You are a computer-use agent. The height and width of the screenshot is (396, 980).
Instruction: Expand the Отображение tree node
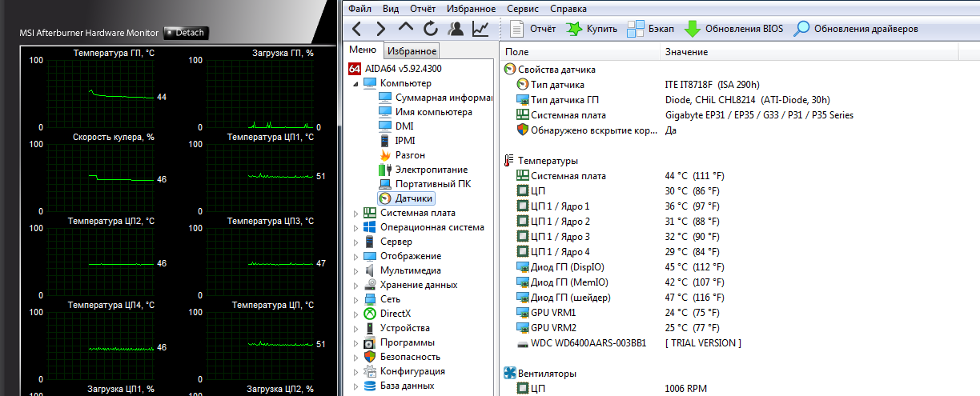pos(356,256)
